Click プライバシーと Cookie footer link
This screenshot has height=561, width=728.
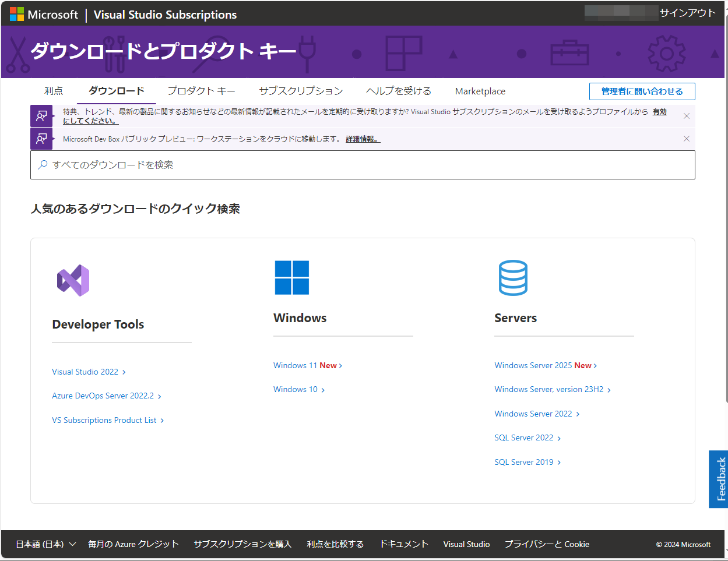tap(547, 544)
